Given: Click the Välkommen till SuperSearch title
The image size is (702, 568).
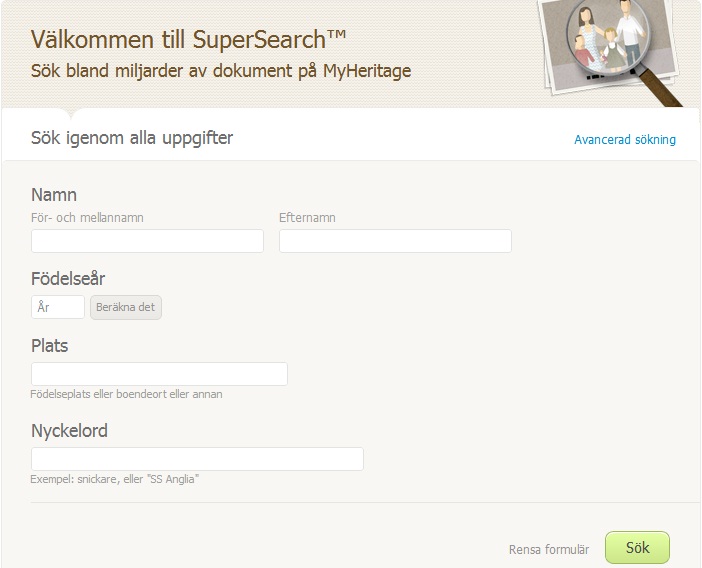Looking at the screenshot, I should (189, 39).
